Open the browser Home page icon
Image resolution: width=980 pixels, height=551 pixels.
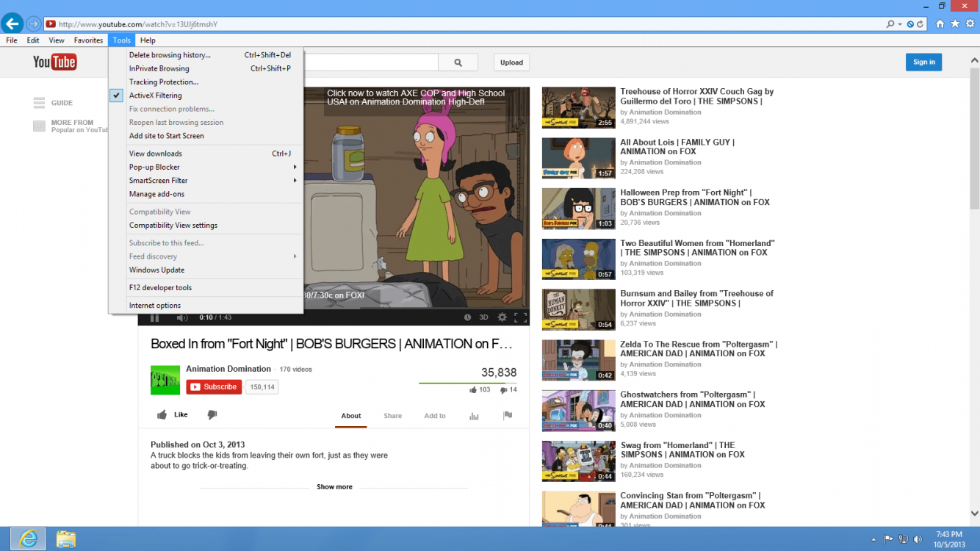[940, 24]
